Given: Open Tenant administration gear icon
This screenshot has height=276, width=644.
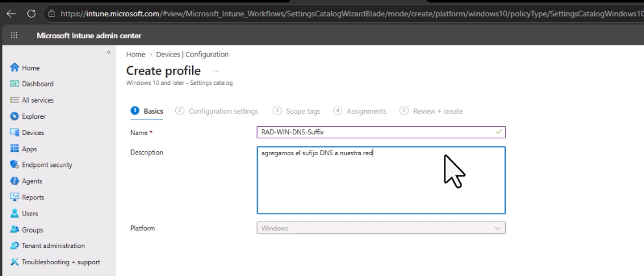Looking at the screenshot, I should pos(15,245).
